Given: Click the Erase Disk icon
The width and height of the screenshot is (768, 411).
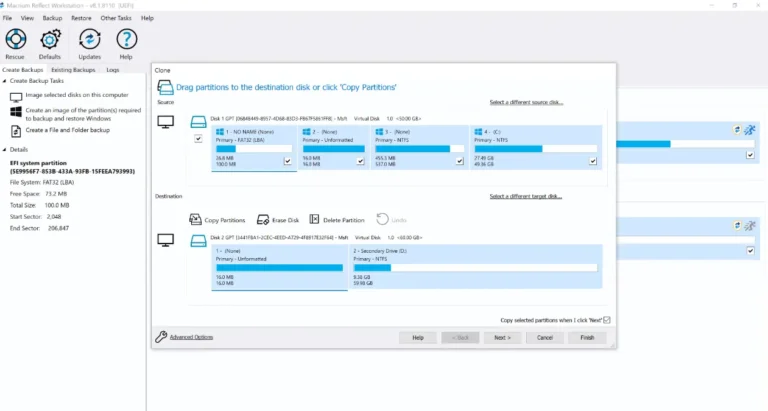Looking at the screenshot, I should 263,219.
